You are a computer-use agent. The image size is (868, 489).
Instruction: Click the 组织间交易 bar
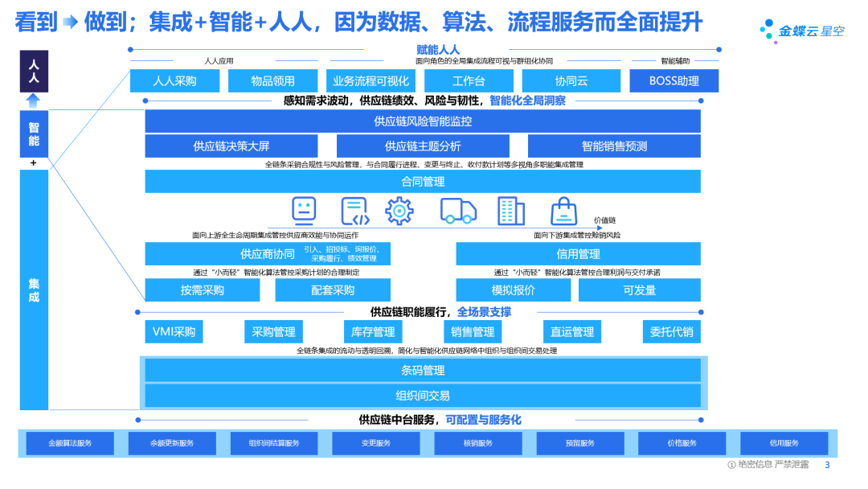(423, 396)
